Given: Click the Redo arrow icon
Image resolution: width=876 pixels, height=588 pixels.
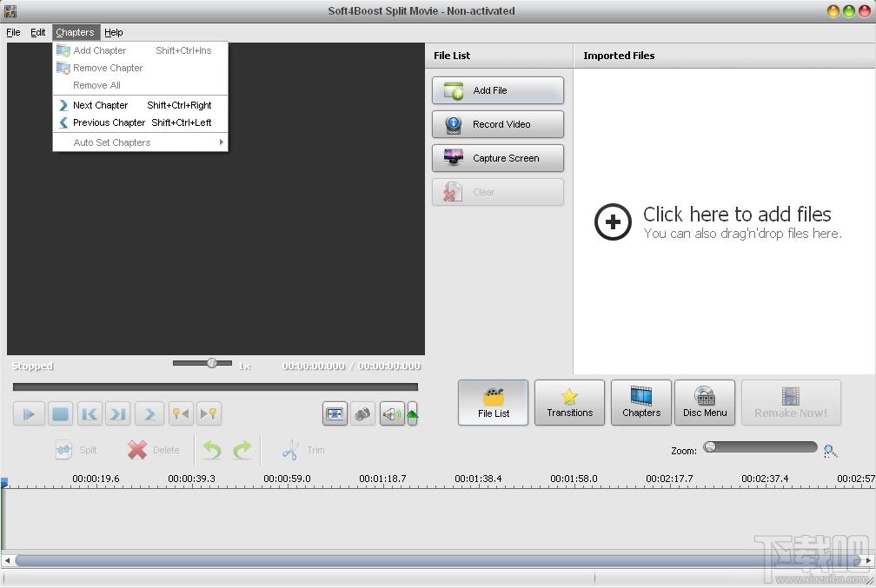Looking at the screenshot, I should click(x=242, y=450).
